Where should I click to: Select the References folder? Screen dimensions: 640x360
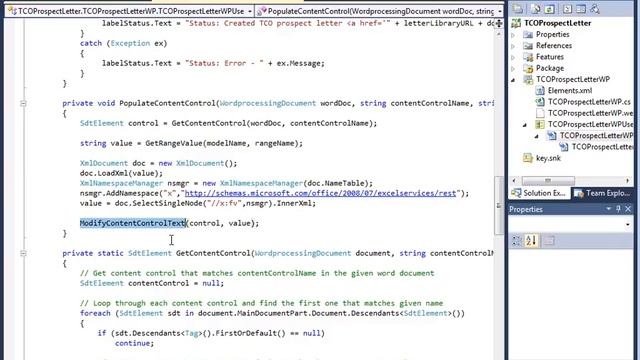[x=553, y=46]
